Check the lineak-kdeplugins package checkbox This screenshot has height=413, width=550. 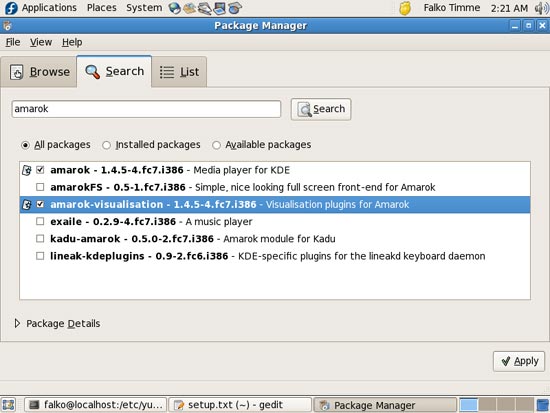40,256
